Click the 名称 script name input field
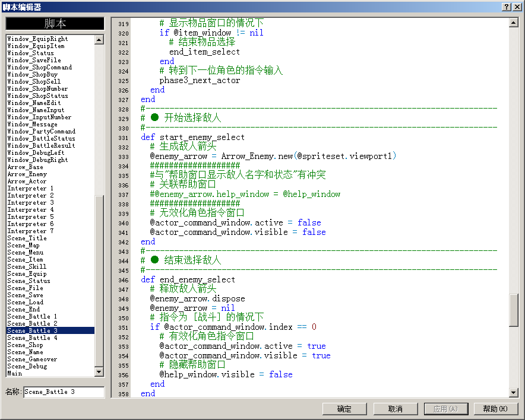 point(64,392)
